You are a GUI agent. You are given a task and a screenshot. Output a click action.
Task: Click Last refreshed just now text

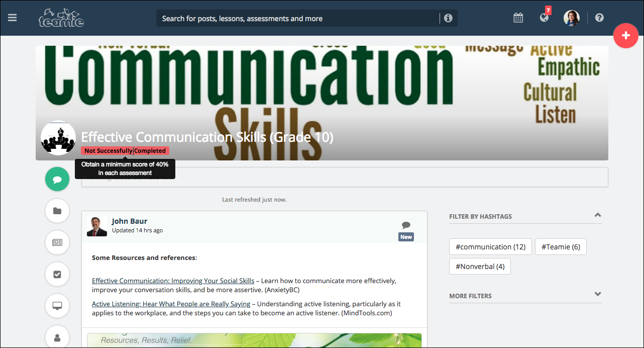click(254, 200)
